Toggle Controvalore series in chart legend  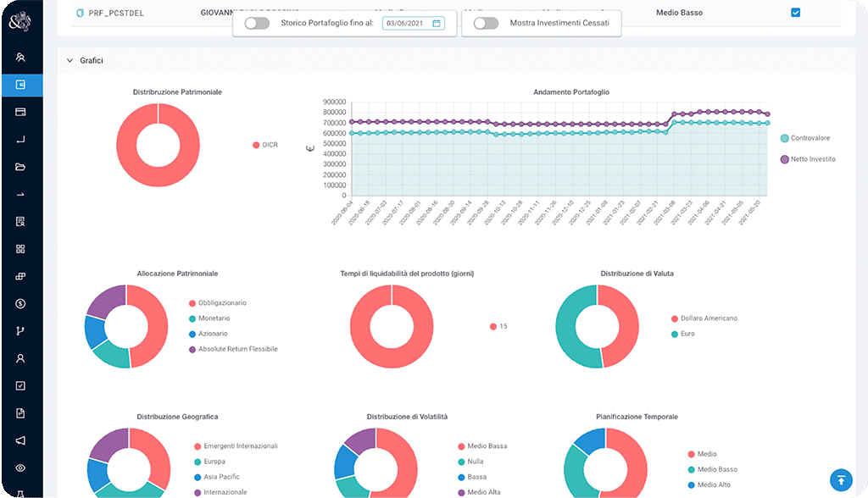point(808,138)
